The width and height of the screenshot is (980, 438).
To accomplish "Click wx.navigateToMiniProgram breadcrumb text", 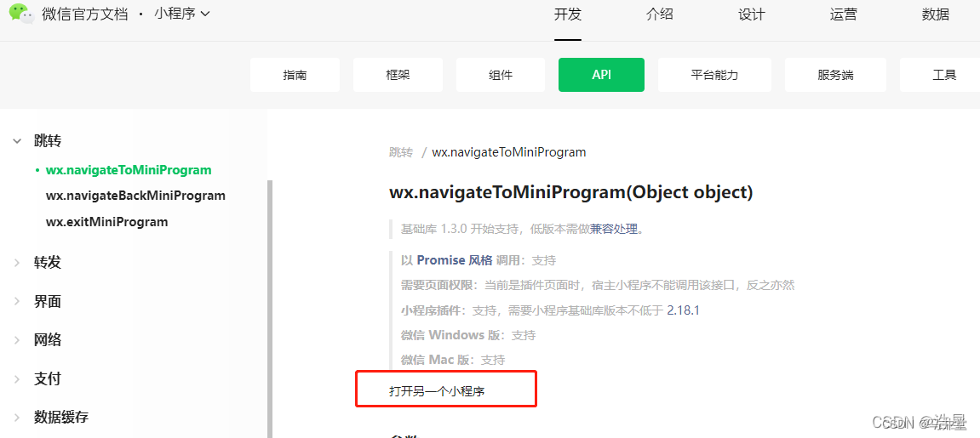I will click(509, 152).
